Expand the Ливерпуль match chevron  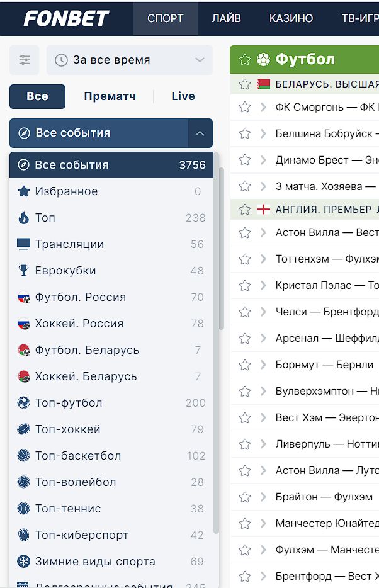263,444
